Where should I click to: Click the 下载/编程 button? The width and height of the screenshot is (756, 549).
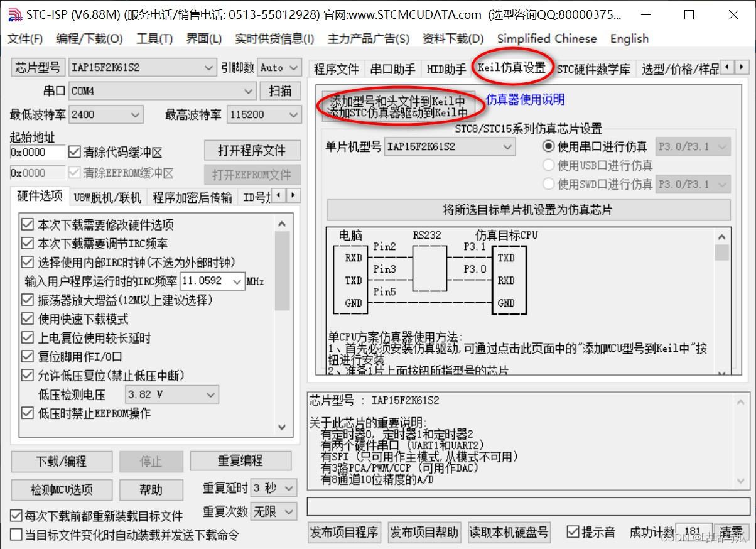(61, 461)
